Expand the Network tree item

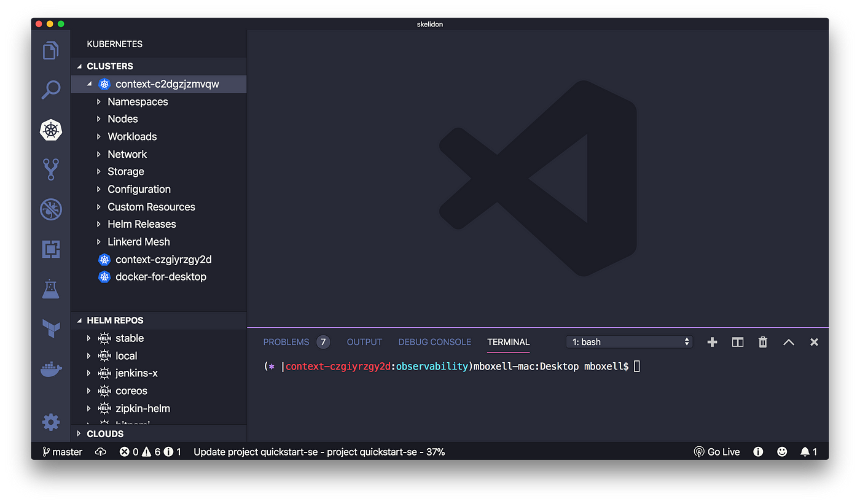99,154
